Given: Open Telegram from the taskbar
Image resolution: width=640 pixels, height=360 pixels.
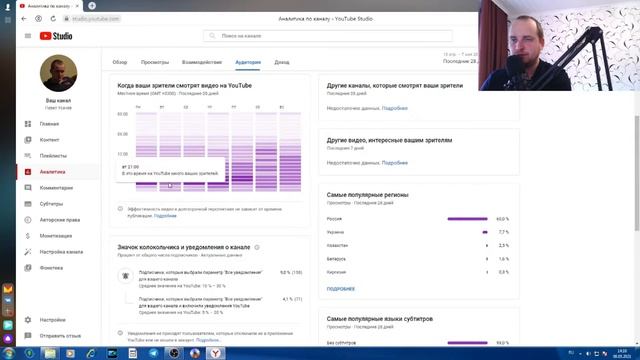Looking at the screenshot, I should coord(153,353).
